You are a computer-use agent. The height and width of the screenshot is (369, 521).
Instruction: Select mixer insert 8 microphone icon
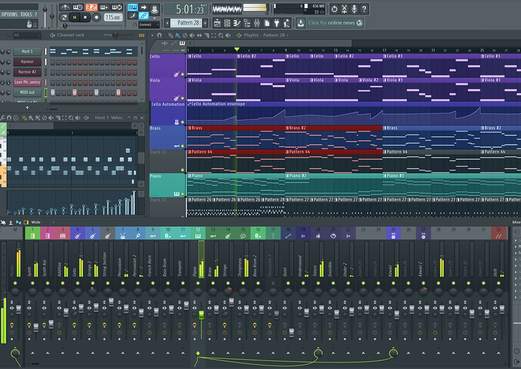[138, 236]
